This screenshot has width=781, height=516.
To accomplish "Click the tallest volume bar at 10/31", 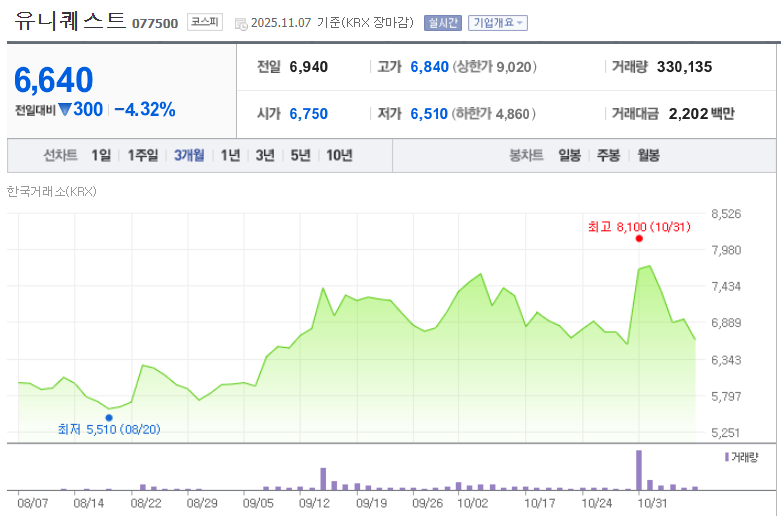I will [639, 470].
